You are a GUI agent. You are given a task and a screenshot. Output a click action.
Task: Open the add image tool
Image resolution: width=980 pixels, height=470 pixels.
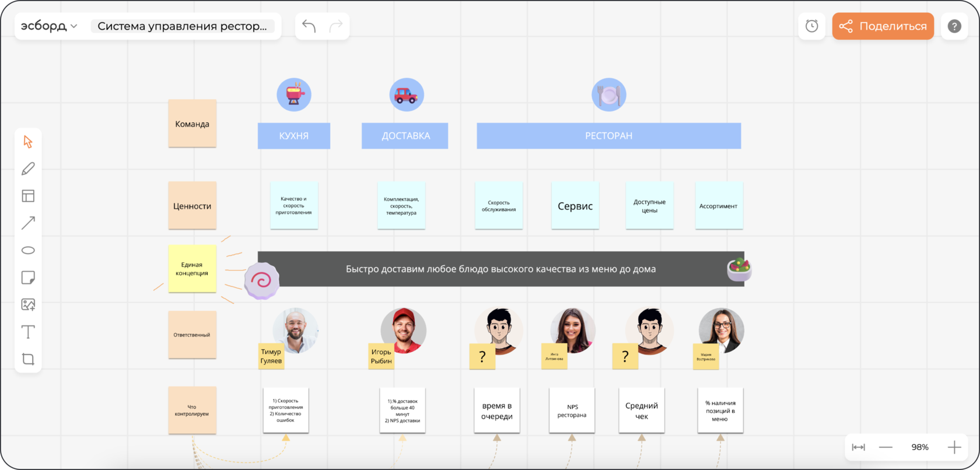[x=28, y=304]
